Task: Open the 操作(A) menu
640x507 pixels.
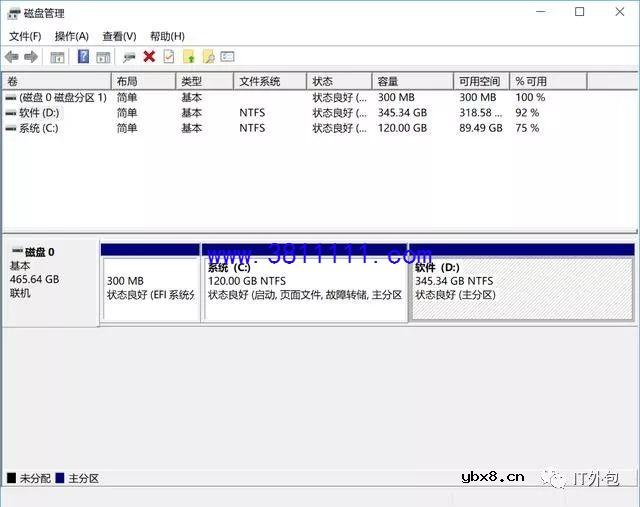Action: coord(72,36)
